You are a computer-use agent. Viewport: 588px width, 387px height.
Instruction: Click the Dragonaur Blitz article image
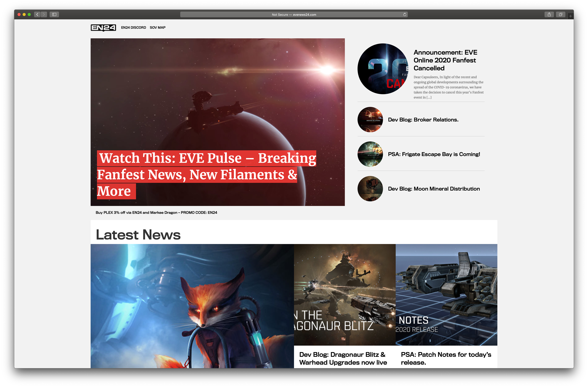[345, 295]
